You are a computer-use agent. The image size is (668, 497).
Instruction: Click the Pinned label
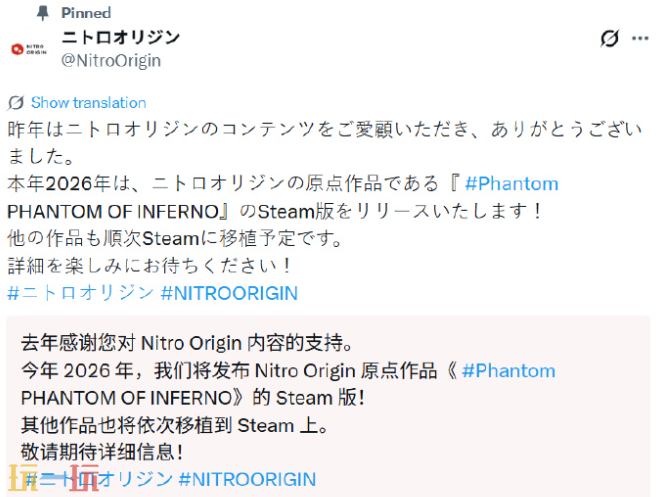click(86, 13)
